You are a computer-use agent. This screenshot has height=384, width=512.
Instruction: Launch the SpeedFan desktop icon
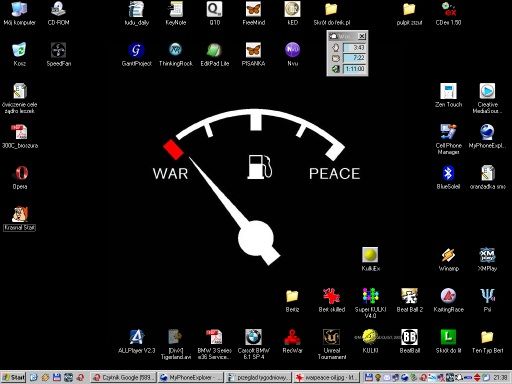58,54
